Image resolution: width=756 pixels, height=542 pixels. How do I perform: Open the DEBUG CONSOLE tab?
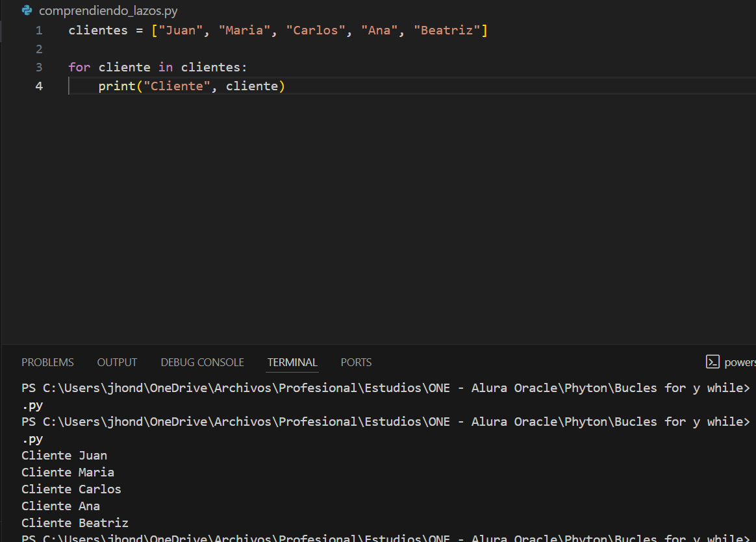203,362
